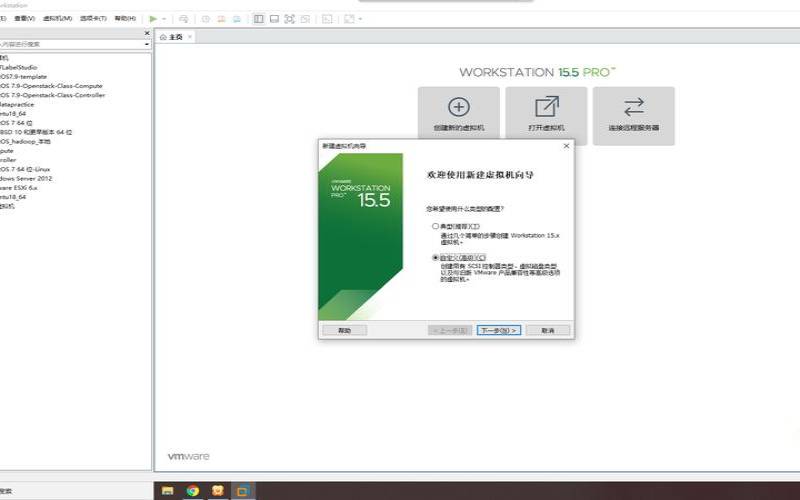Viewport: 800px width, 500px height.
Task: Click the Windows taskbar search box
Action: click(77, 491)
